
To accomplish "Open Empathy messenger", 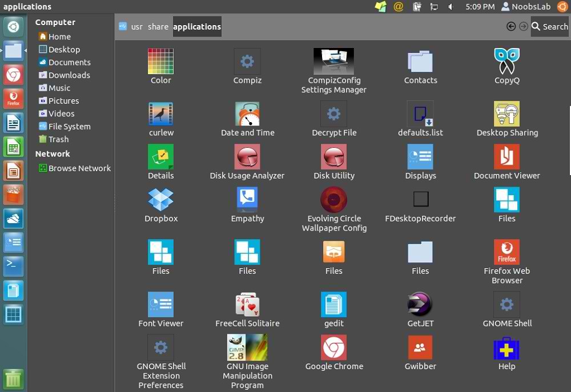I will (247, 200).
